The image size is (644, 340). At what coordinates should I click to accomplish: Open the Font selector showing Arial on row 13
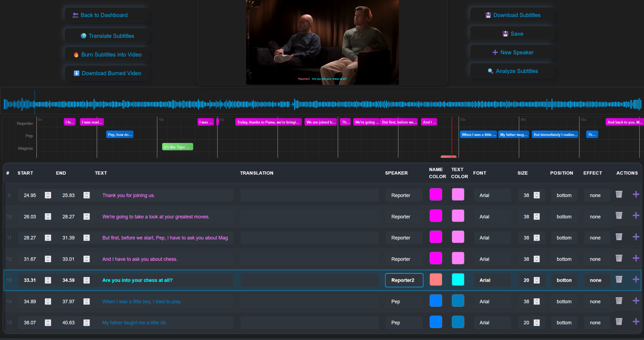click(492, 280)
